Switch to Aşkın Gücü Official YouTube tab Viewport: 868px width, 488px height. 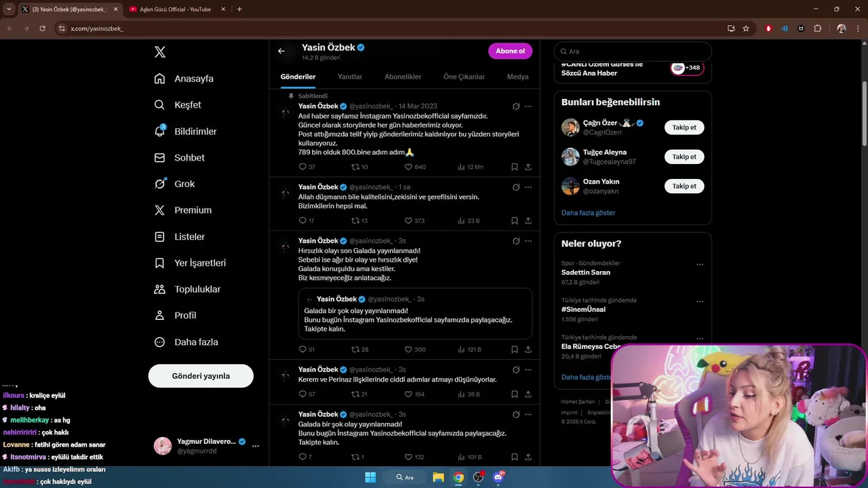click(175, 9)
